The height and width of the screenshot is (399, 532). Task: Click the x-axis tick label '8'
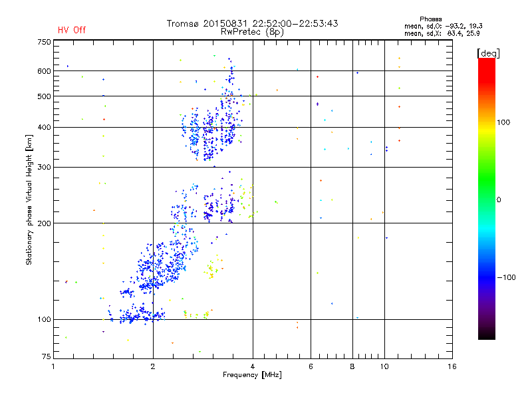pos(352,366)
